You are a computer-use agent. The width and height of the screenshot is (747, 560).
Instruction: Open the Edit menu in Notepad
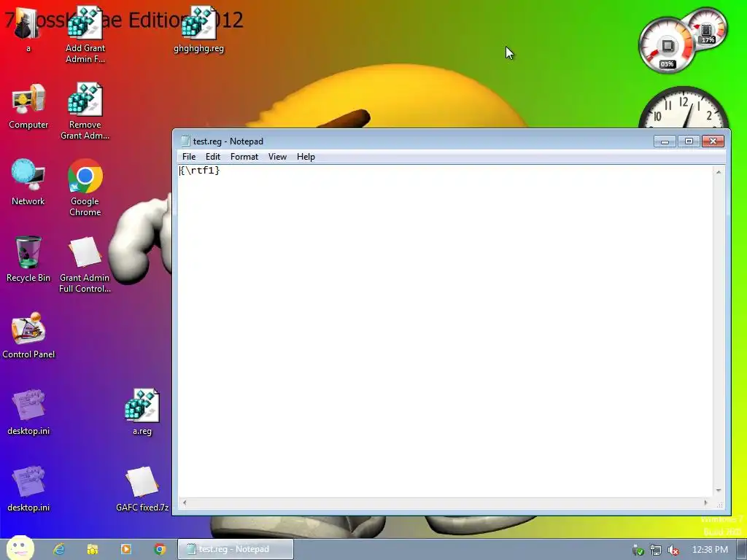212,157
